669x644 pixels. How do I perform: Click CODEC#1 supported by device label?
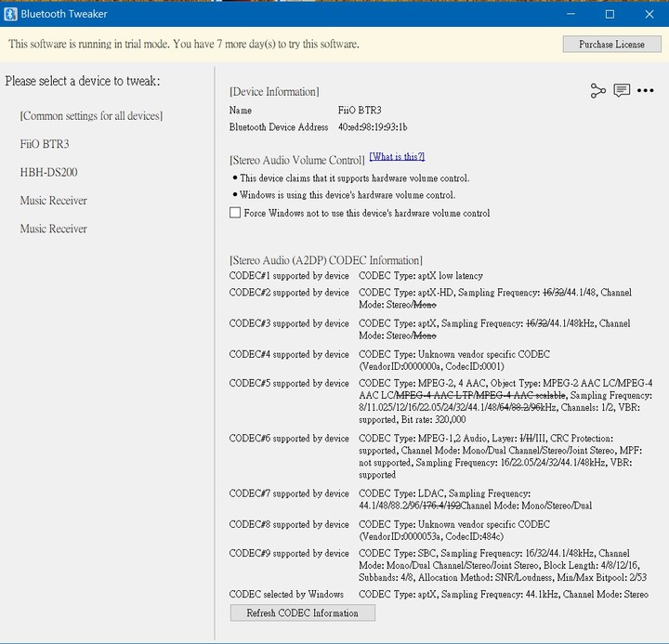point(289,276)
